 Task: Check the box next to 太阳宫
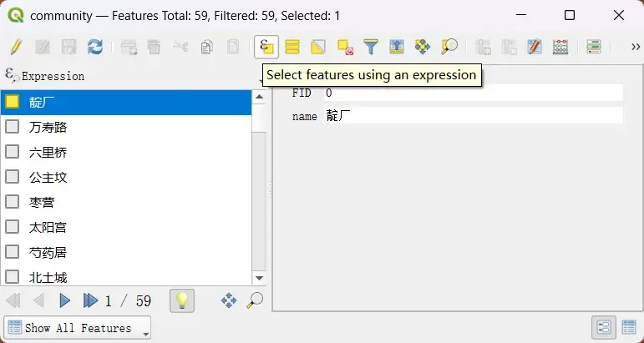(13, 227)
